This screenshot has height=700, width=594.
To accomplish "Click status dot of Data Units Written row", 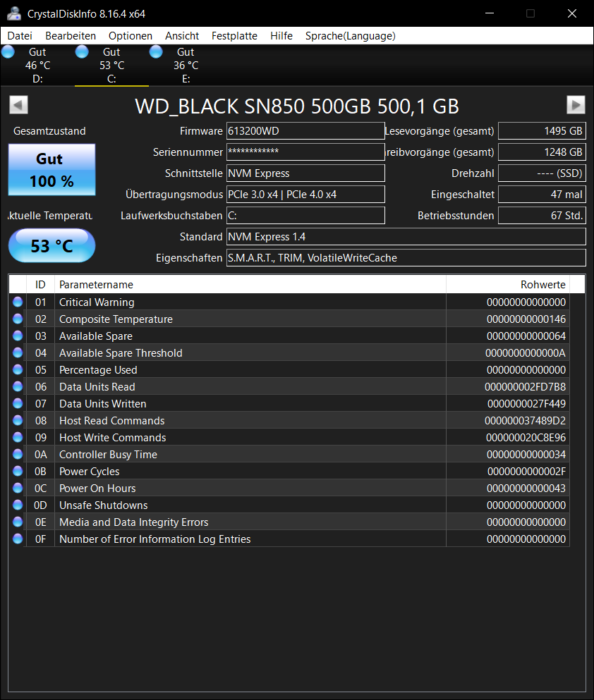I will pyautogui.click(x=18, y=403).
